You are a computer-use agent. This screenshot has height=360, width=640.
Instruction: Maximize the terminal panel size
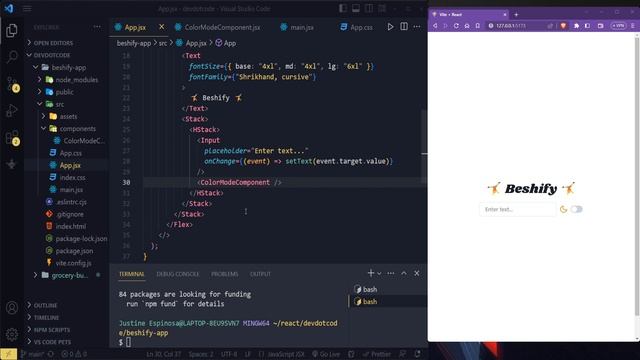(404, 273)
